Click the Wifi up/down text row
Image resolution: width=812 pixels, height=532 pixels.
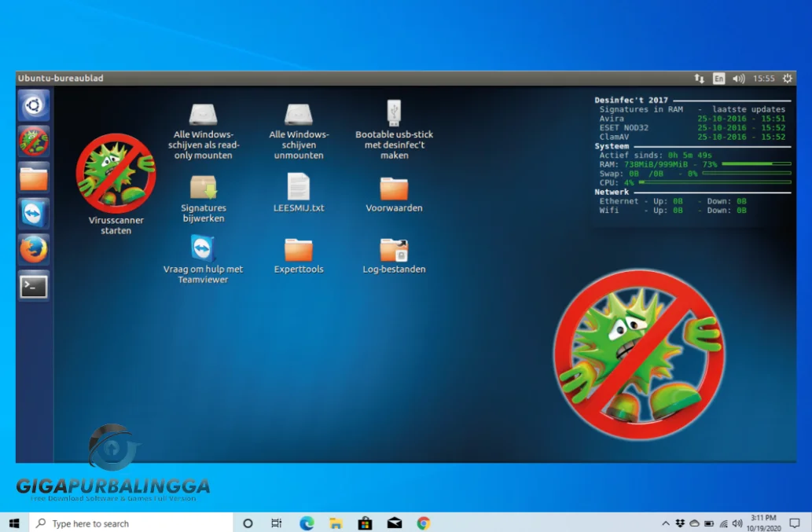[673, 211]
